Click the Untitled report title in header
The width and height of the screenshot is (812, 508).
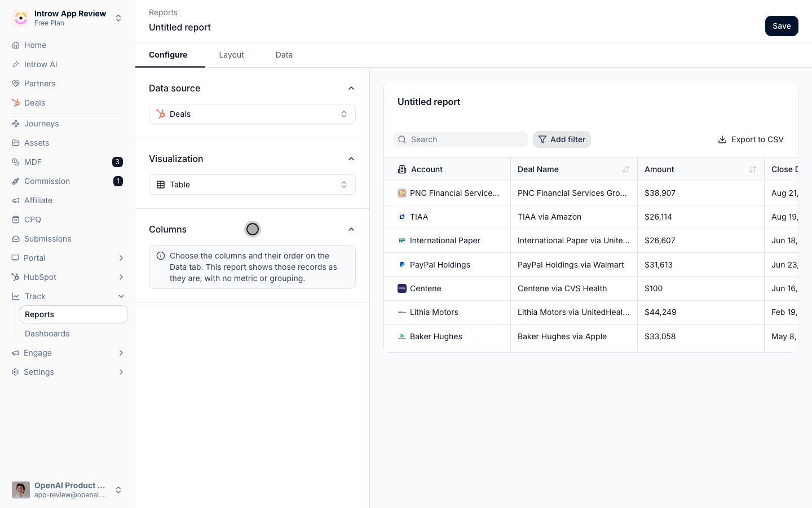180,27
